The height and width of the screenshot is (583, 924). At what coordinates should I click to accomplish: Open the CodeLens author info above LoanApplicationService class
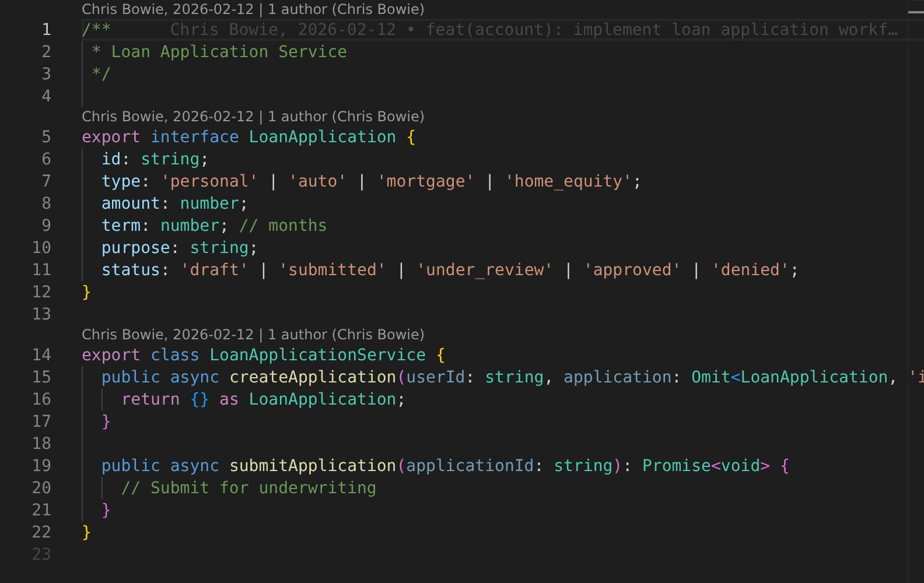point(253,335)
